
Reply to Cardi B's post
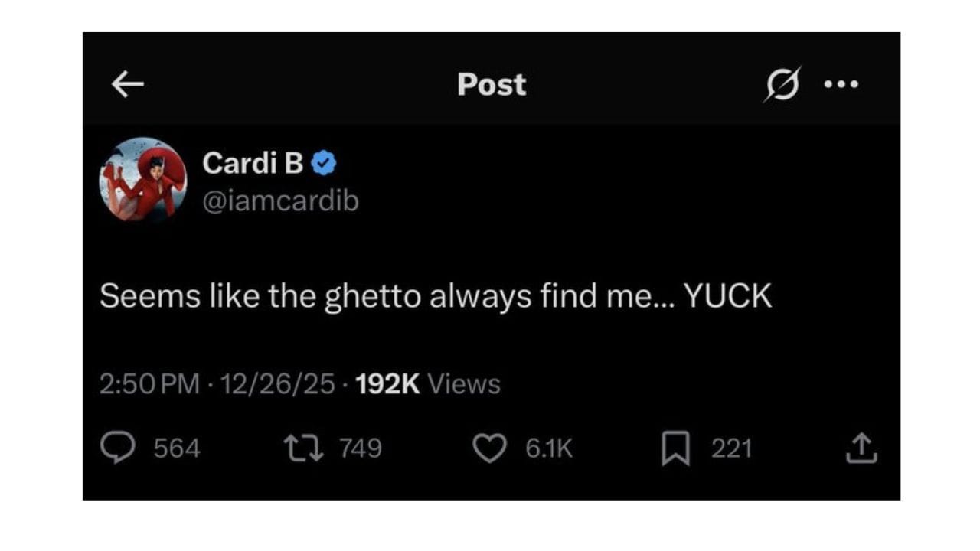point(117,448)
